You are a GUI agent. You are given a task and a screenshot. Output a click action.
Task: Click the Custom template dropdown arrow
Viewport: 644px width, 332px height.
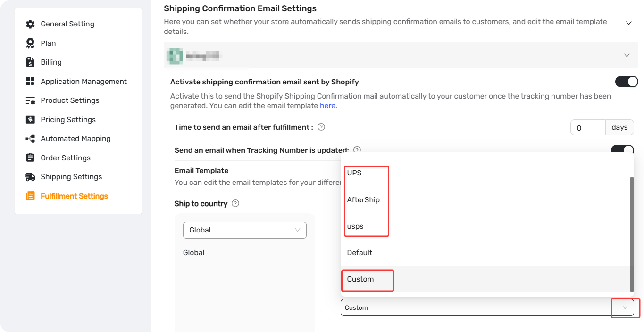pos(625,307)
